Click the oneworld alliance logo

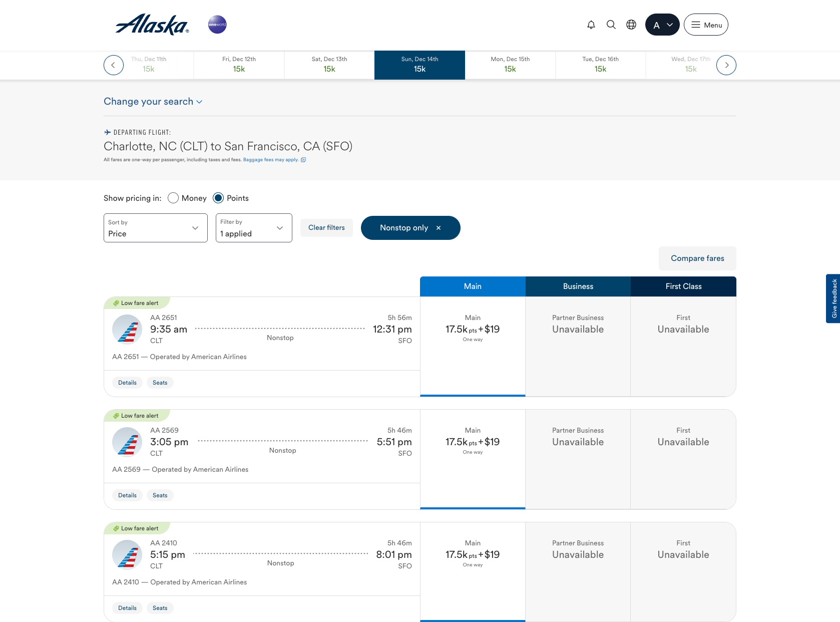coord(216,24)
